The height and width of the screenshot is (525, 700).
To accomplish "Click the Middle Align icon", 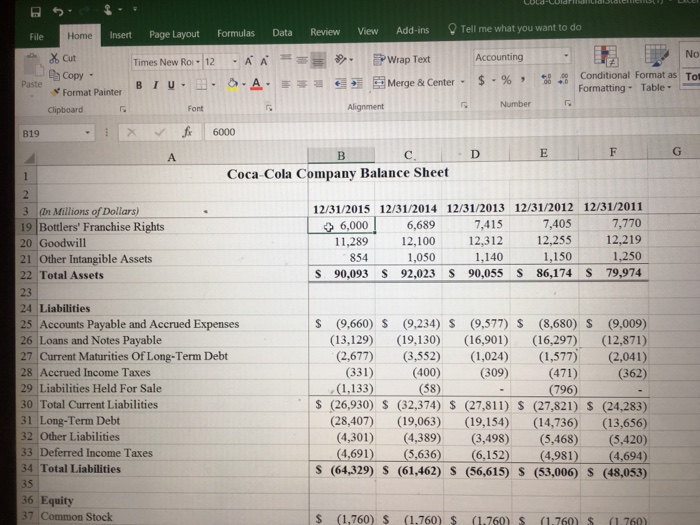I will (x=302, y=59).
